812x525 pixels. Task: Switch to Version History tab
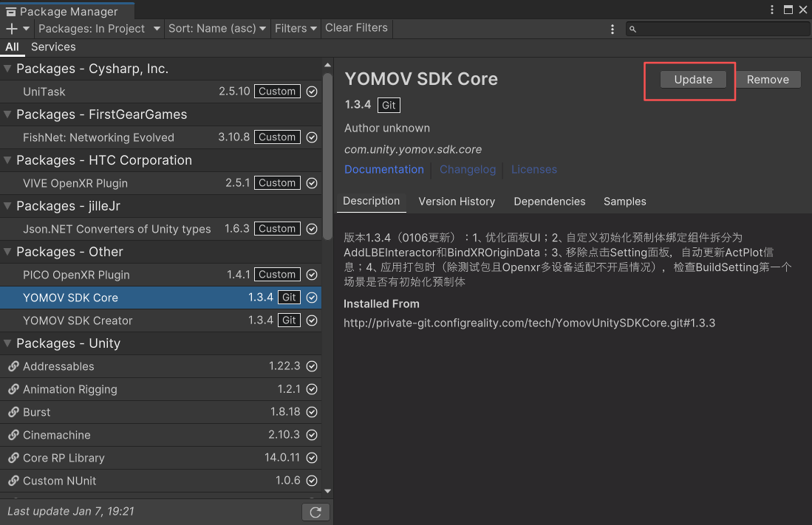[x=457, y=202]
